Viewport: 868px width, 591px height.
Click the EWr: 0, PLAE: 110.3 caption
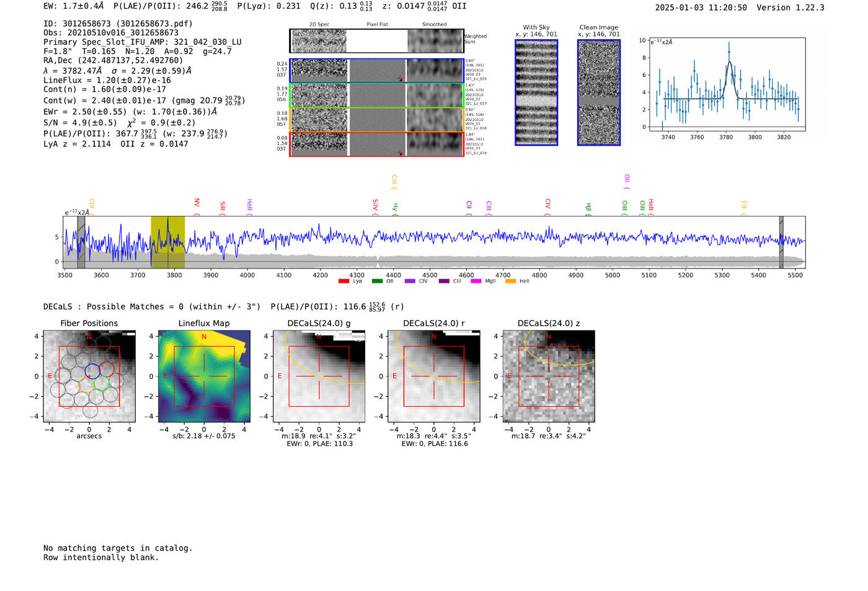320,443
